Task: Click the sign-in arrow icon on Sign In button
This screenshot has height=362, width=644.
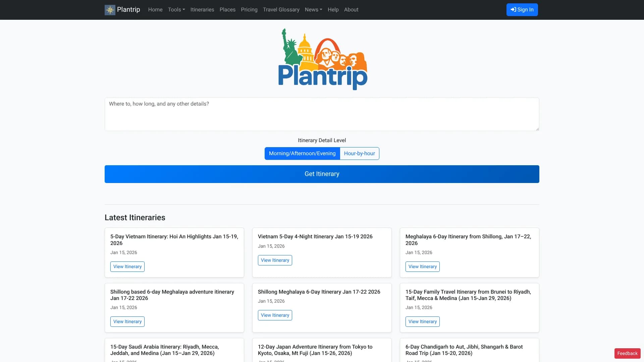Action: pyautogui.click(x=513, y=10)
